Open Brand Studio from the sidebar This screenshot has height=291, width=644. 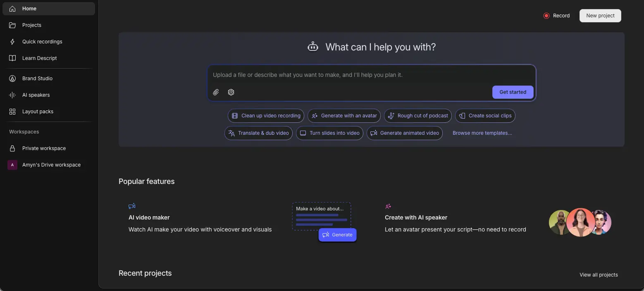(x=37, y=79)
